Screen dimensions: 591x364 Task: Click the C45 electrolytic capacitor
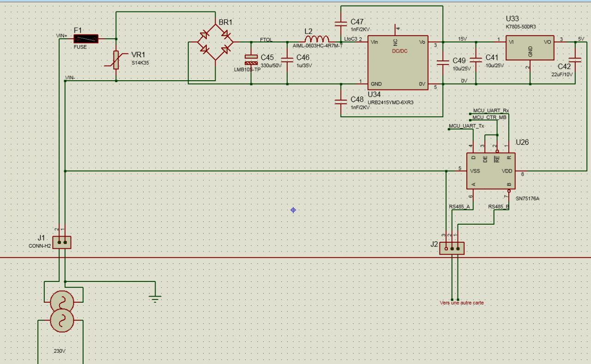251,60
